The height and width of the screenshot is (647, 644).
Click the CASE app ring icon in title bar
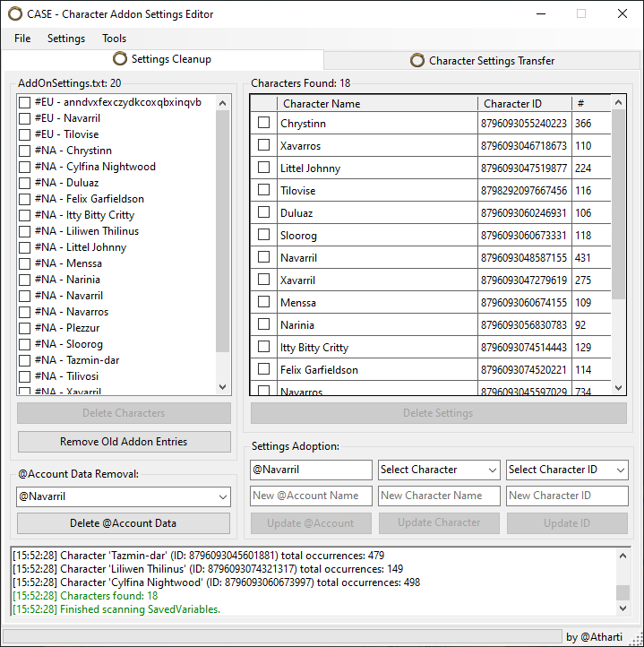[x=15, y=13]
